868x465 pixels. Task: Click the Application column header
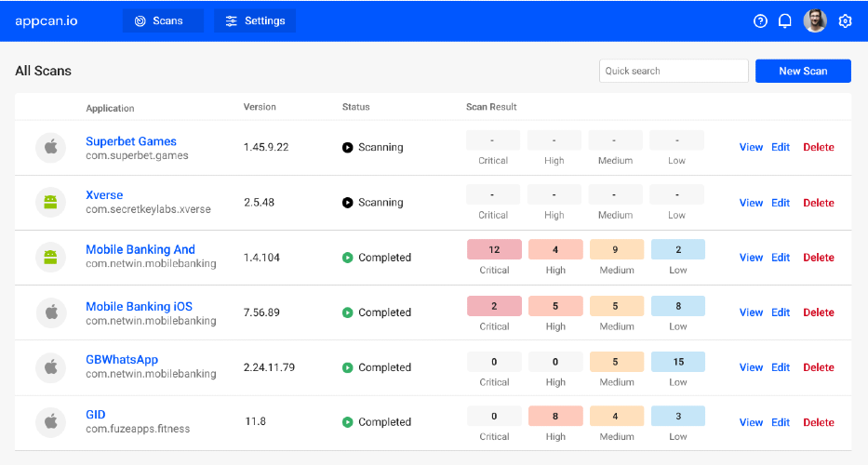point(110,108)
